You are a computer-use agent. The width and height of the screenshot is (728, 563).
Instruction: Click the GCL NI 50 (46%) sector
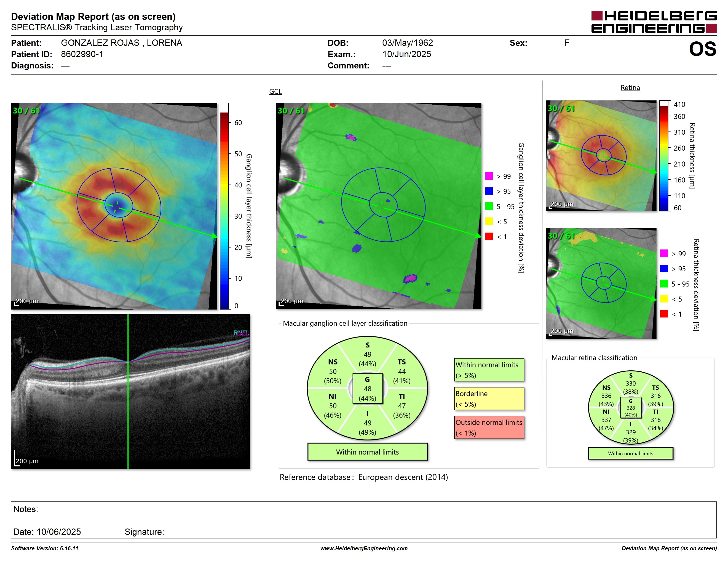(x=333, y=406)
